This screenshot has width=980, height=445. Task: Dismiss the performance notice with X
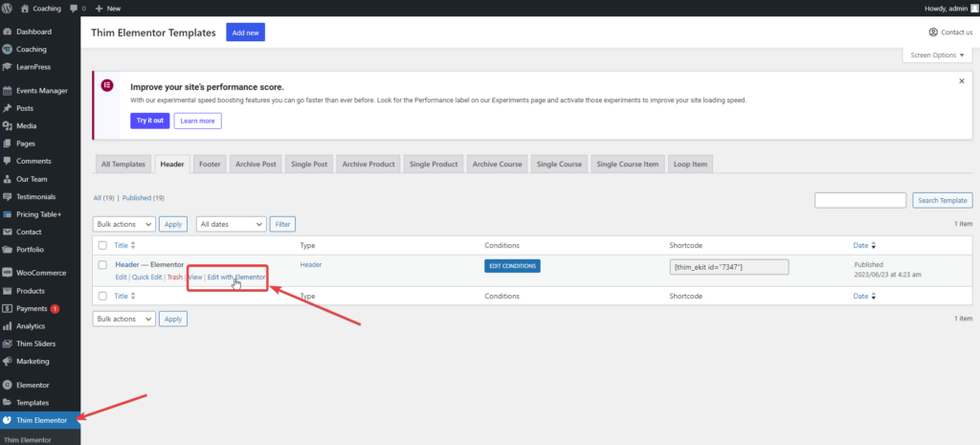coord(962,80)
